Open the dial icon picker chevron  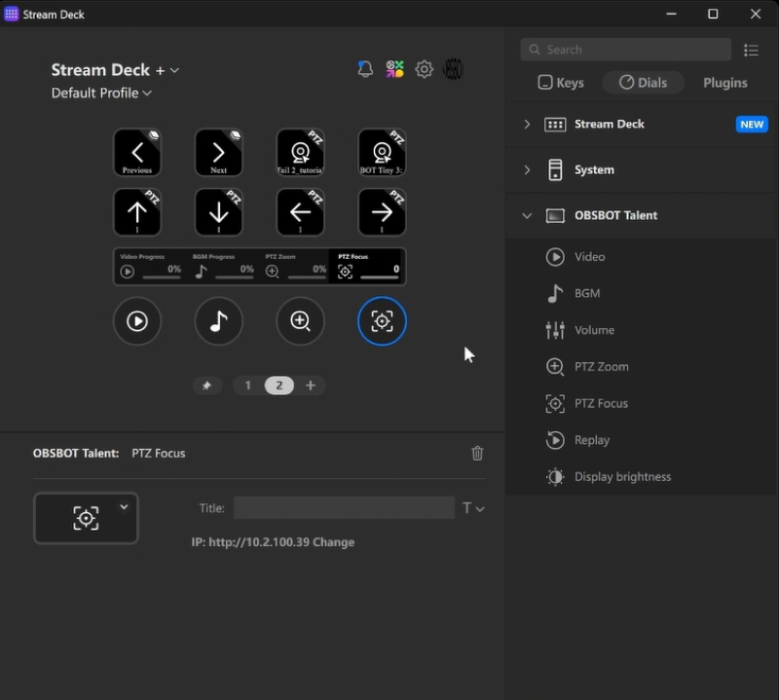tap(124, 506)
